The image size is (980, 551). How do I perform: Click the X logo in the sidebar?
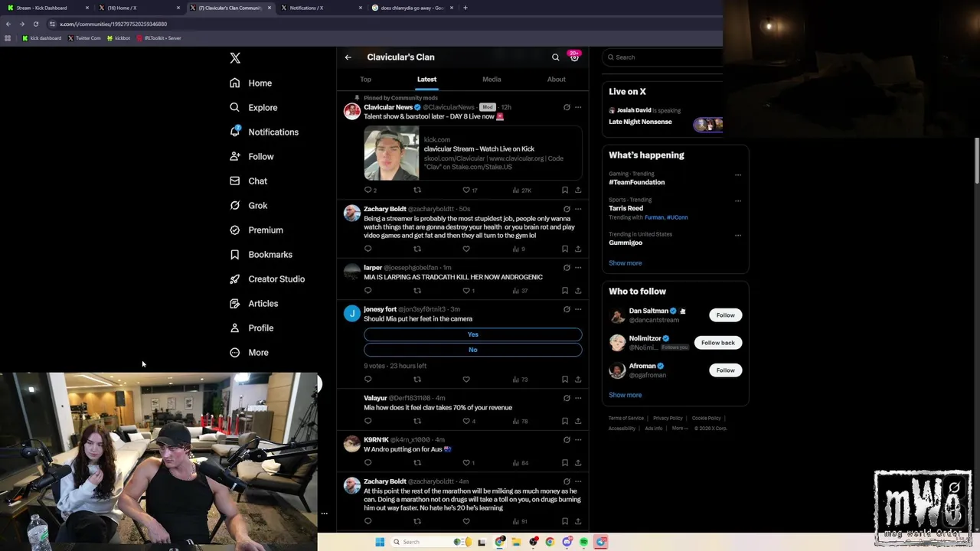pyautogui.click(x=235, y=58)
